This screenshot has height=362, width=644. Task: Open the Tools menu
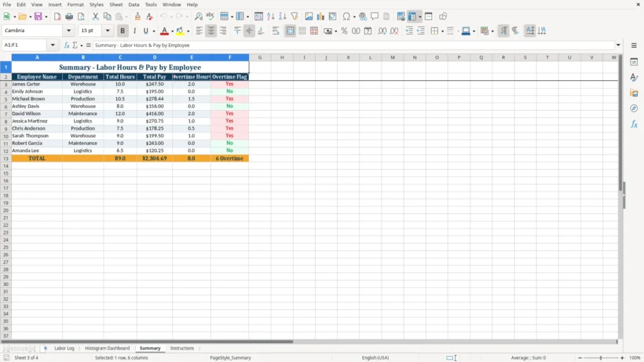click(151, 4)
